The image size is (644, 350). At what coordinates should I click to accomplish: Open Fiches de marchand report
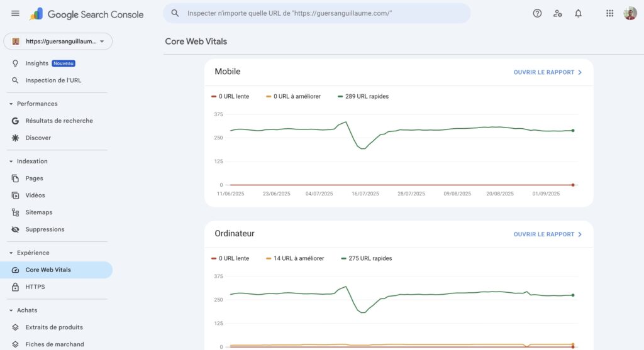click(x=56, y=344)
